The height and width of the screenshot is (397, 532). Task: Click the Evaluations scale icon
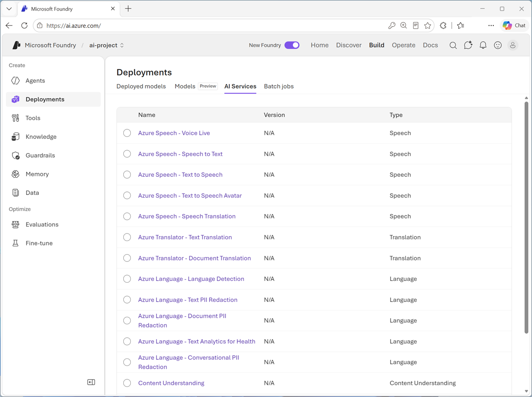coord(16,225)
